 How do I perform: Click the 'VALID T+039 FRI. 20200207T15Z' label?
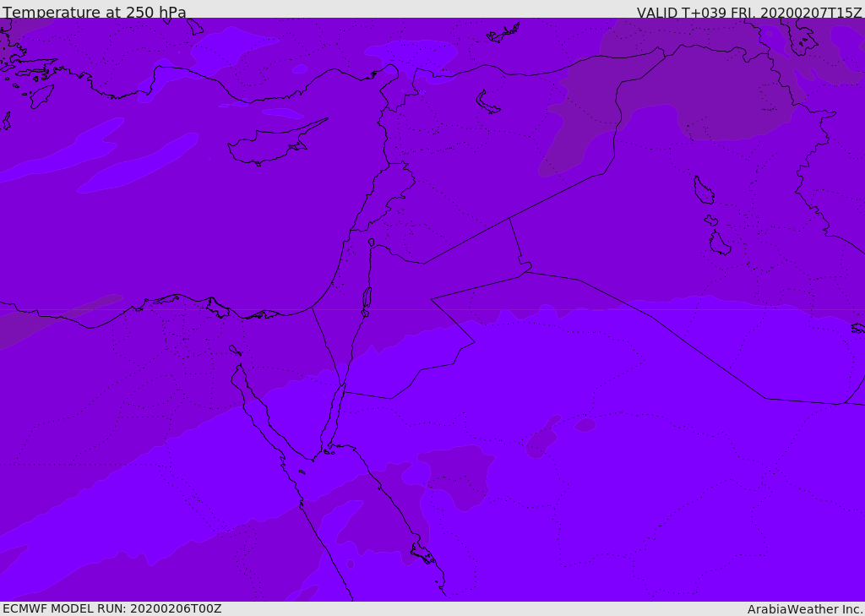point(749,12)
